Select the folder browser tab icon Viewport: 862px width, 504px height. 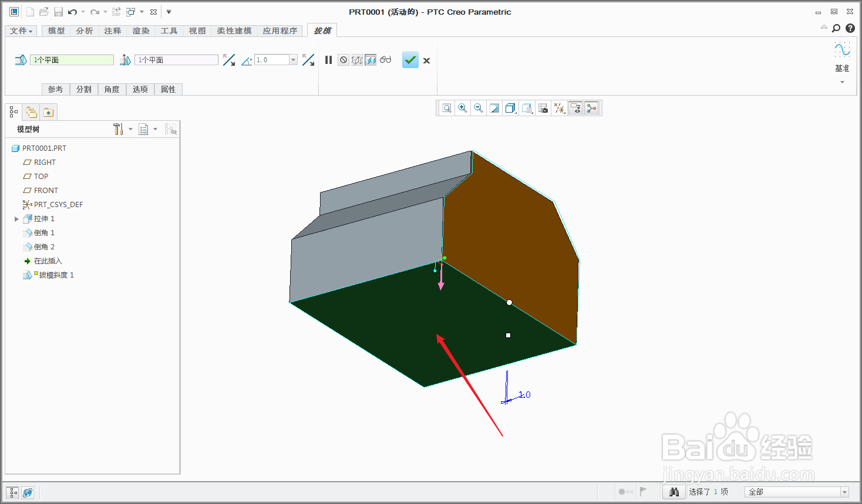[x=31, y=112]
